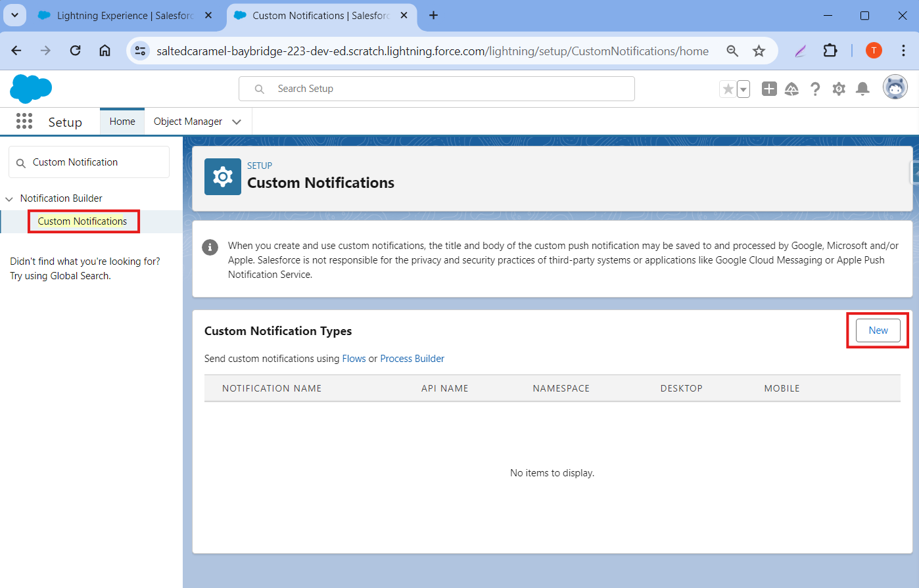View site information icon in address bar
Viewport: 919px width, 588px height.
click(140, 51)
